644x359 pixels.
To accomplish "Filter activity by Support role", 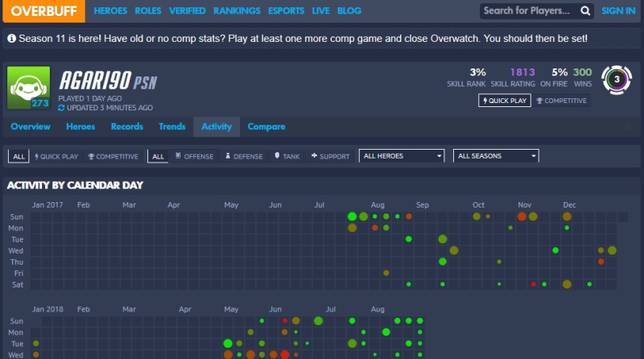I will coord(330,156).
